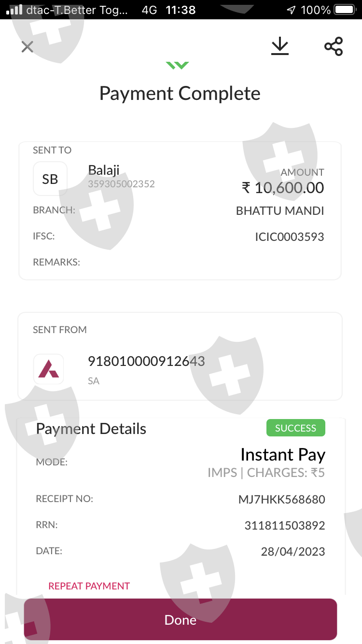Image resolution: width=362 pixels, height=644 pixels.
Task: Tap the payment date 28/04/2023
Action: pyautogui.click(x=293, y=552)
